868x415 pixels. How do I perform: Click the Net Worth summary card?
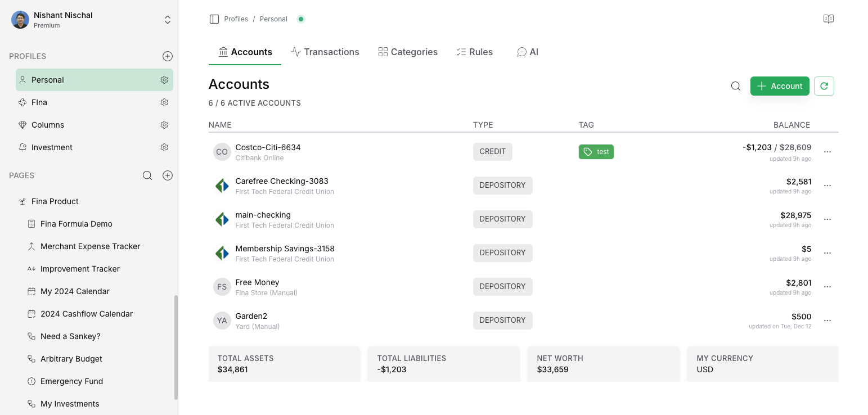point(603,364)
